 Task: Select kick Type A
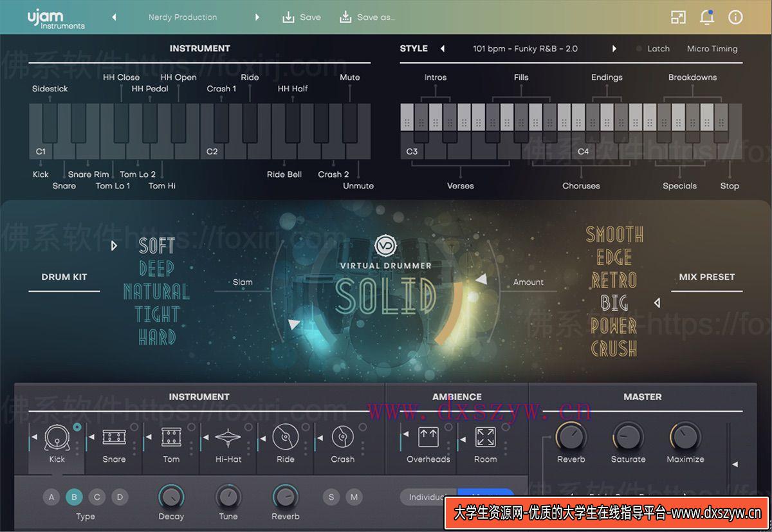coord(51,497)
